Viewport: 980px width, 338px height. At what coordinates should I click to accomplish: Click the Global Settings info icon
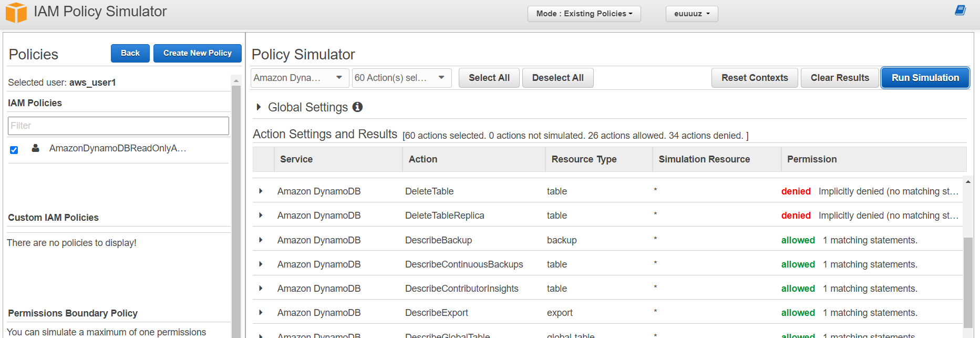[x=357, y=107]
